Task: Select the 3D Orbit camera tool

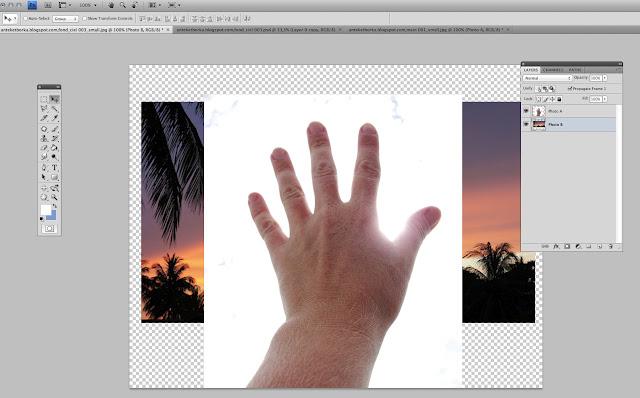Action: (x=54, y=189)
